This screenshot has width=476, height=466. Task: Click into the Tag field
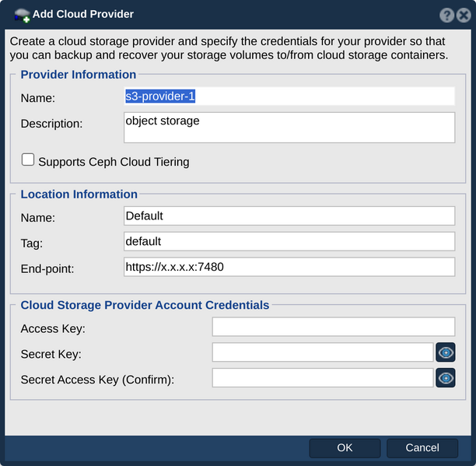tap(289, 241)
